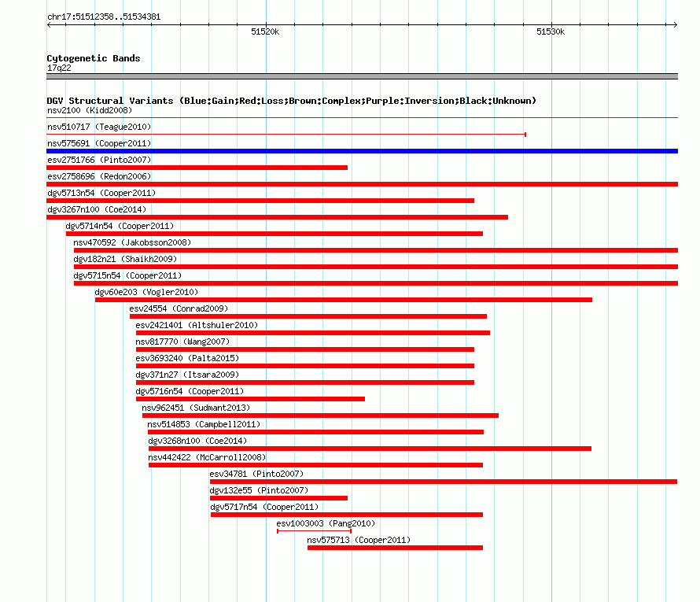The width and height of the screenshot is (700, 602).
Task: Click dgv3268n100 (Coe2014) label
Action: coord(197,441)
